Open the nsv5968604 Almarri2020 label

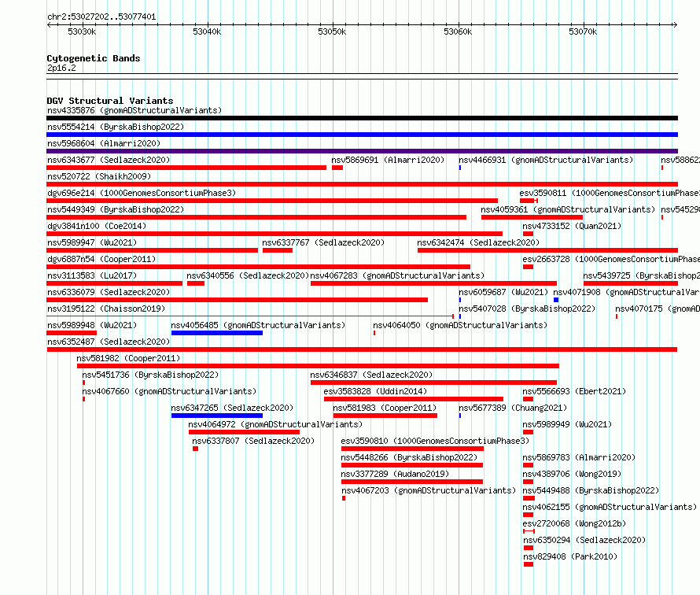coord(104,143)
